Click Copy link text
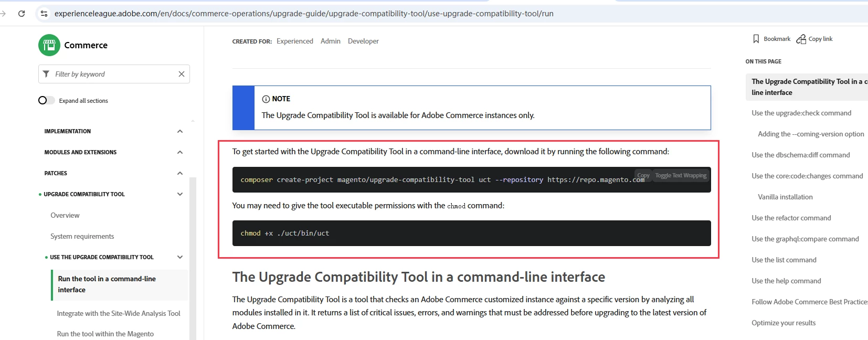 (x=821, y=39)
